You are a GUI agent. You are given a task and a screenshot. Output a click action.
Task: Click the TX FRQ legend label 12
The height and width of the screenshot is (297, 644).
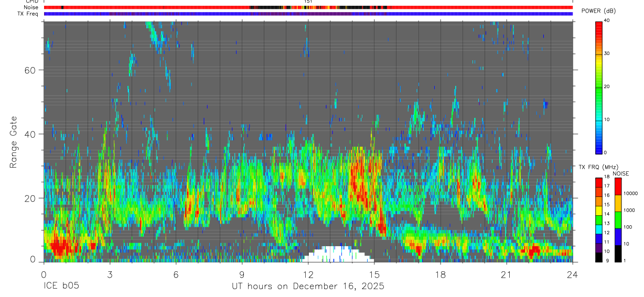tap(607, 232)
